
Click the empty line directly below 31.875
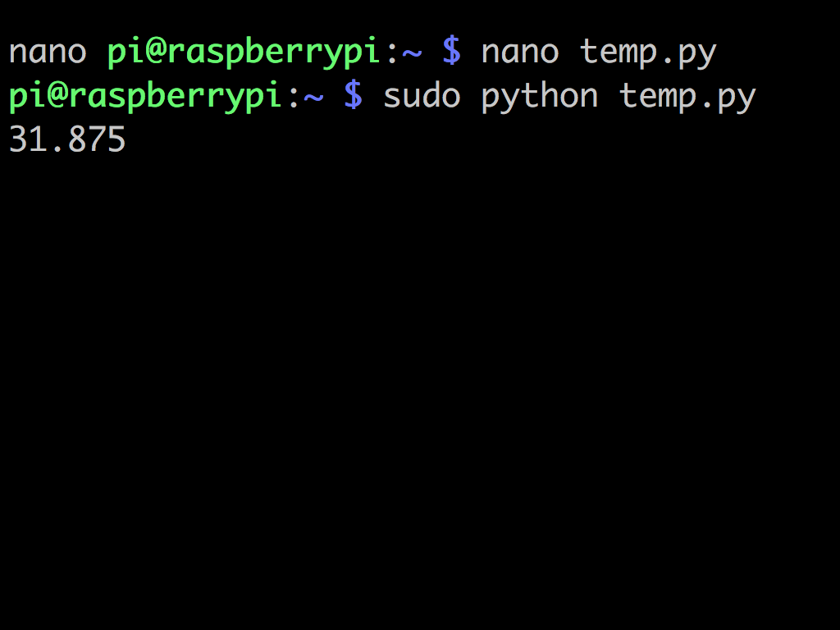420,184
